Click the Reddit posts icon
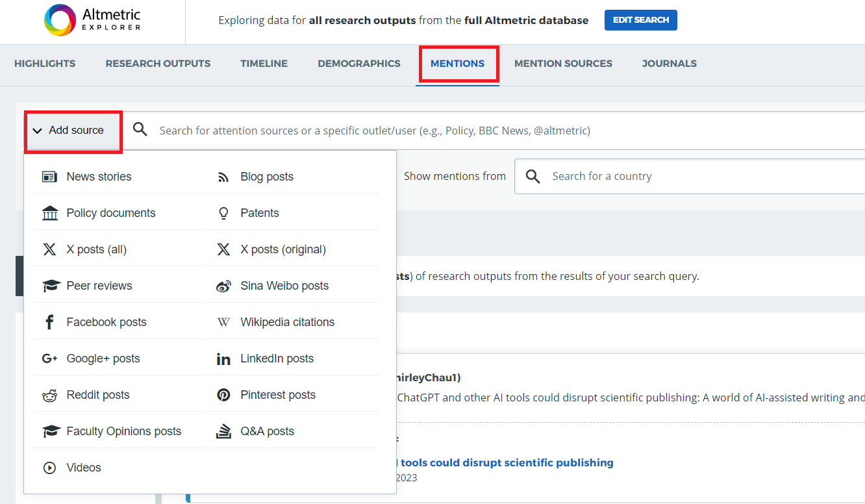Viewport: 865px width, 504px height. tap(49, 395)
